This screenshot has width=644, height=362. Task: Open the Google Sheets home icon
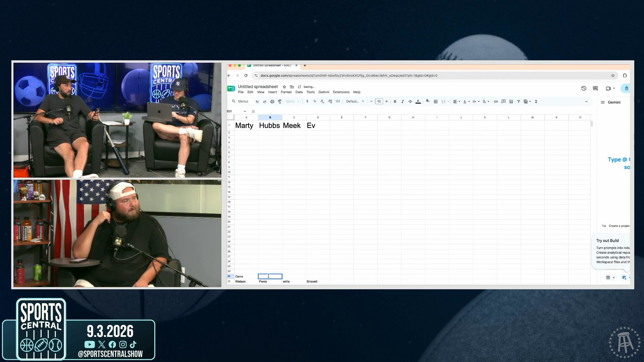[x=231, y=88]
